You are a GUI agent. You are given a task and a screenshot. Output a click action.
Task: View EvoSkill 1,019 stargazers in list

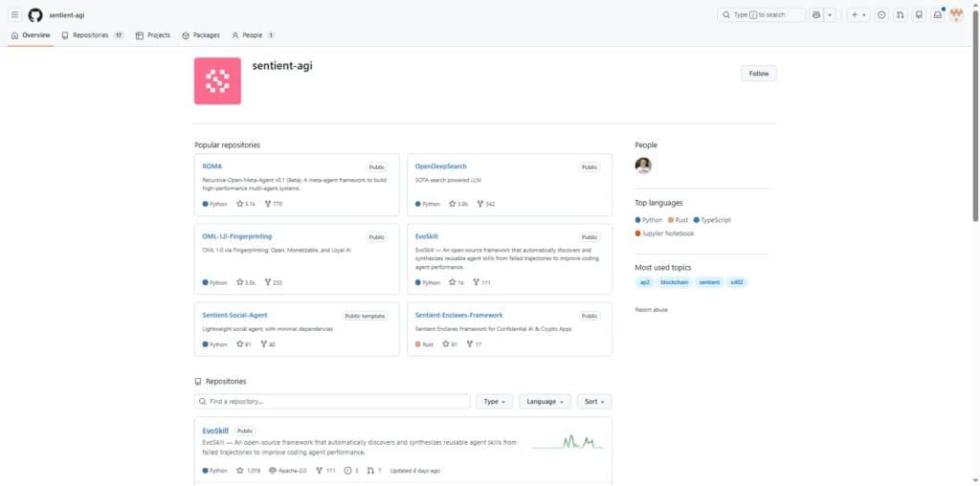[248, 471]
